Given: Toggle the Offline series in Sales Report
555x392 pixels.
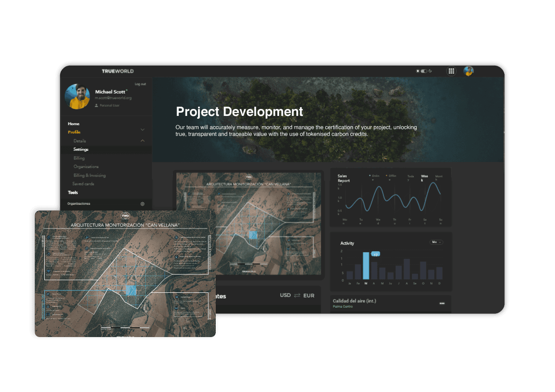Looking at the screenshot, I should (x=391, y=177).
